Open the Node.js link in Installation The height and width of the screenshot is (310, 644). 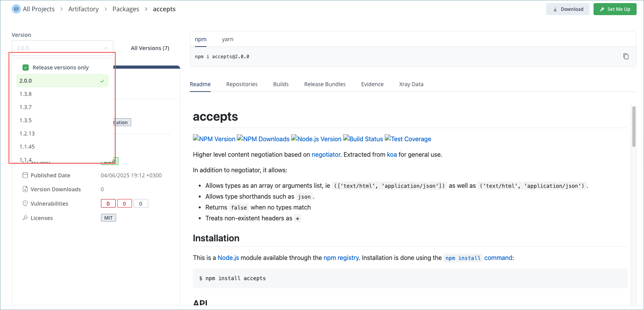coord(228,258)
